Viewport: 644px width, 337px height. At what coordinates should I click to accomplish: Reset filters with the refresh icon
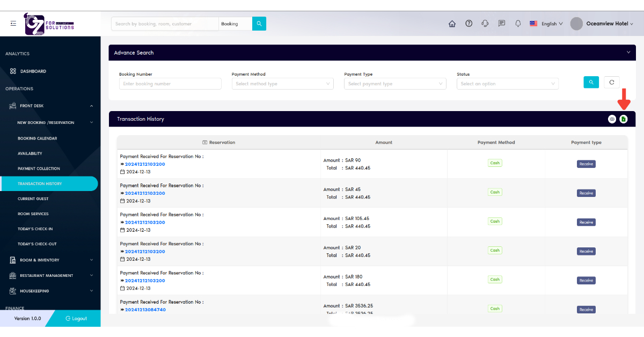coord(612,82)
